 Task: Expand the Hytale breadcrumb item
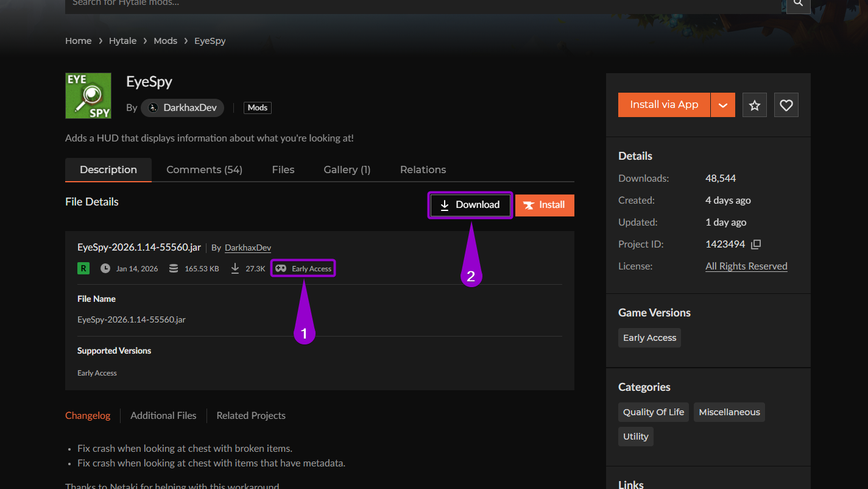122,40
